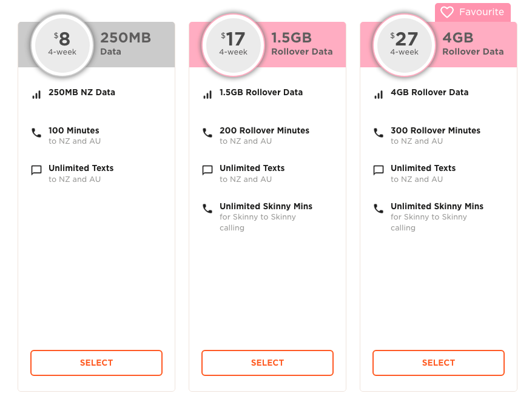Click the $27 4-week price circle
The image size is (532, 399).
click(405, 44)
